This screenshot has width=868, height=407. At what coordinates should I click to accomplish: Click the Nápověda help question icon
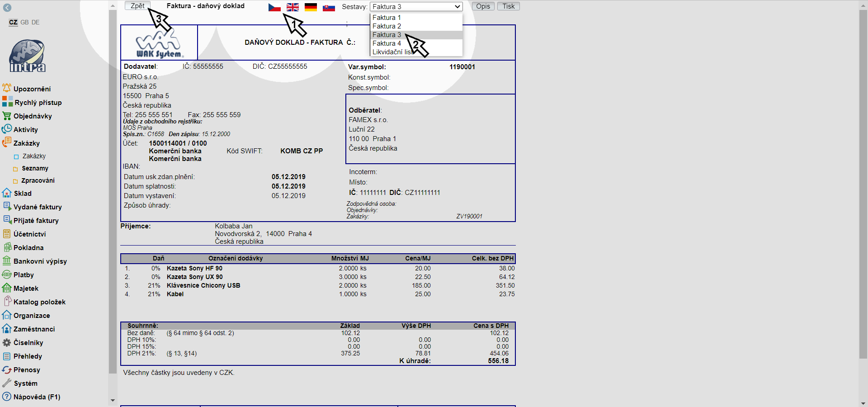7,397
